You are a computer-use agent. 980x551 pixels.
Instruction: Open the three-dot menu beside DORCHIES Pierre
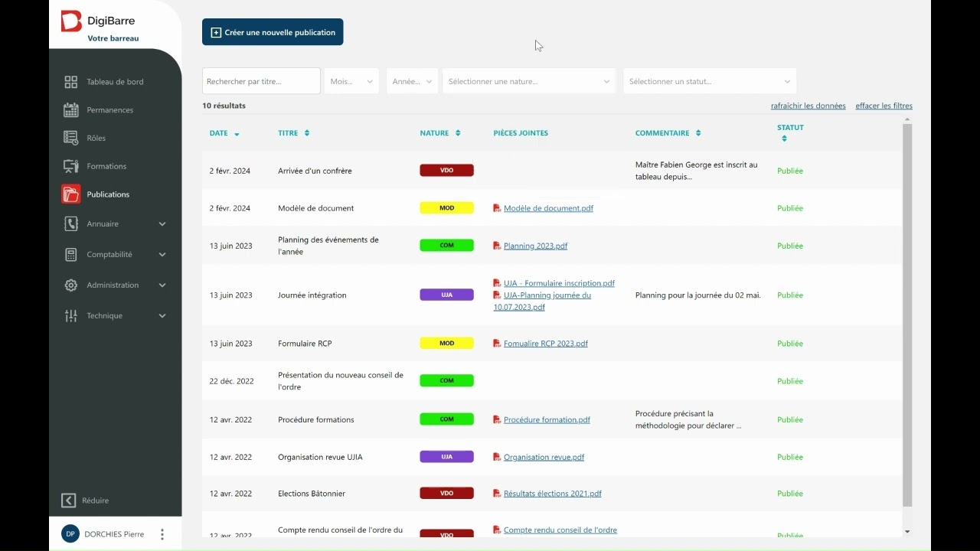pos(162,534)
